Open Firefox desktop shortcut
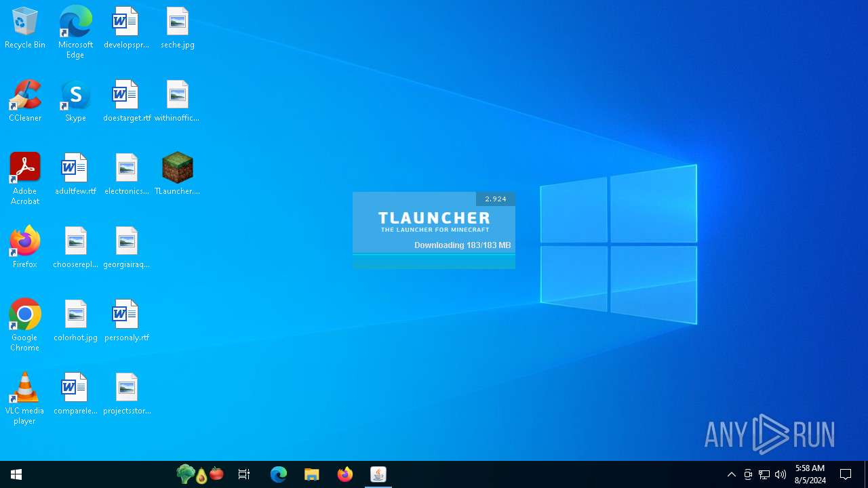The image size is (868, 488). [x=25, y=248]
